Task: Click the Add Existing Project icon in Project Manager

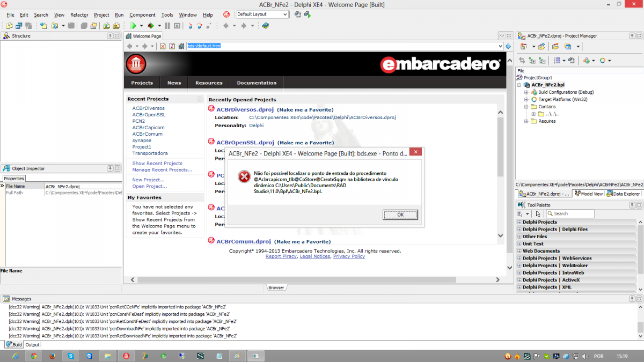Action: (541, 47)
